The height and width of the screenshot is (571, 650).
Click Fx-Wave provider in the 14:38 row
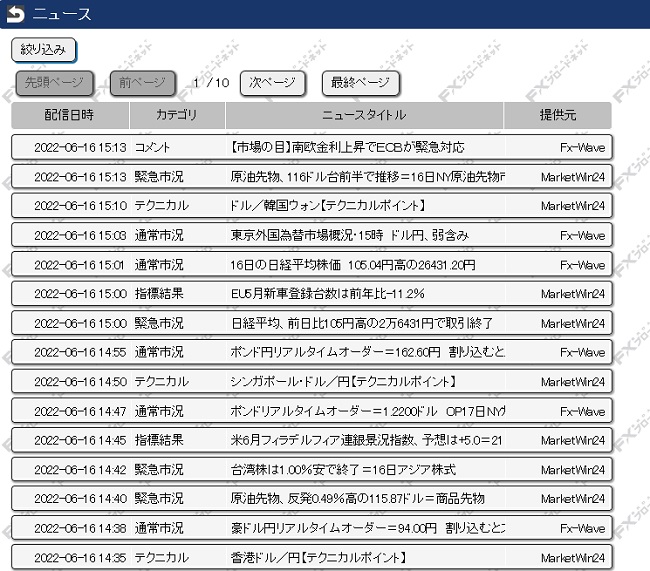pyautogui.click(x=582, y=528)
